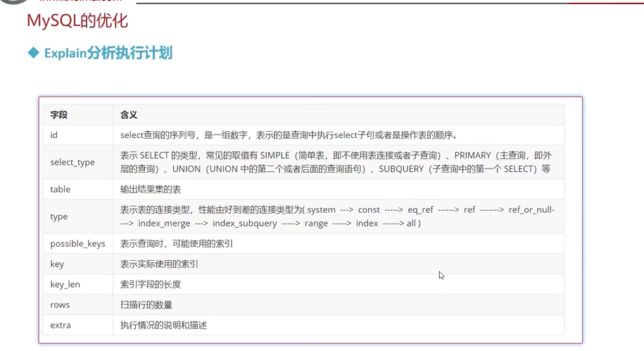Click the '索引字段的长度' description
Viewport: 644px width, 351px height.
[x=151, y=284]
